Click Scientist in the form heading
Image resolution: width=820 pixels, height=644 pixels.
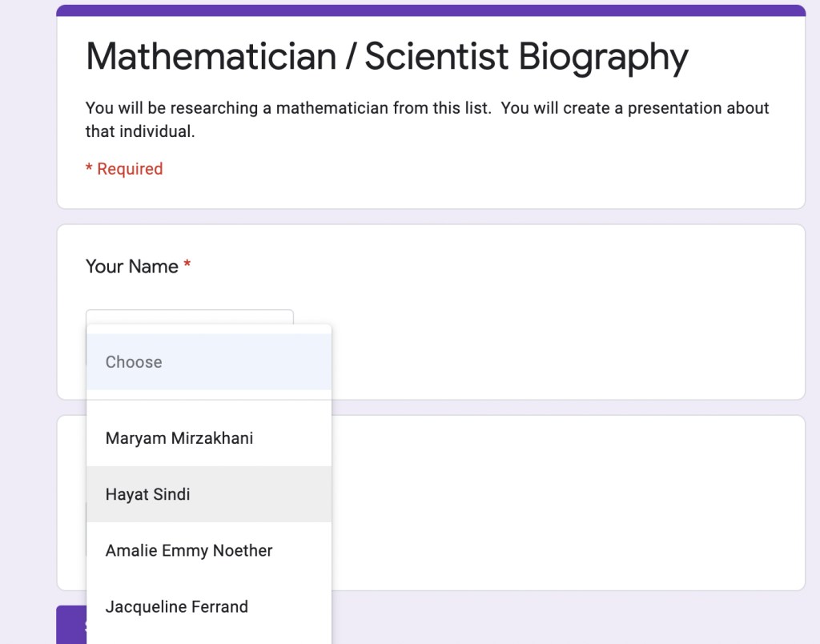436,57
